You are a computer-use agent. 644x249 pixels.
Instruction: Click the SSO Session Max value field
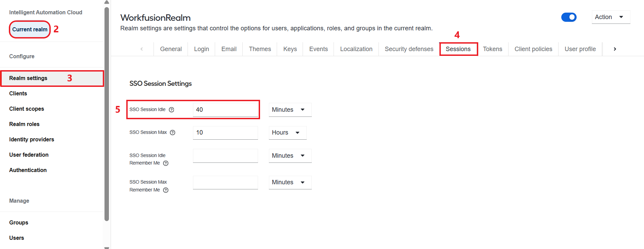pyautogui.click(x=225, y=133)
